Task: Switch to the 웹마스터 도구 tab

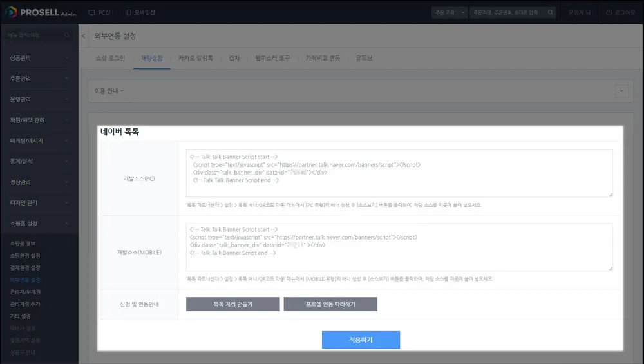Action: (x=272, y=59)
